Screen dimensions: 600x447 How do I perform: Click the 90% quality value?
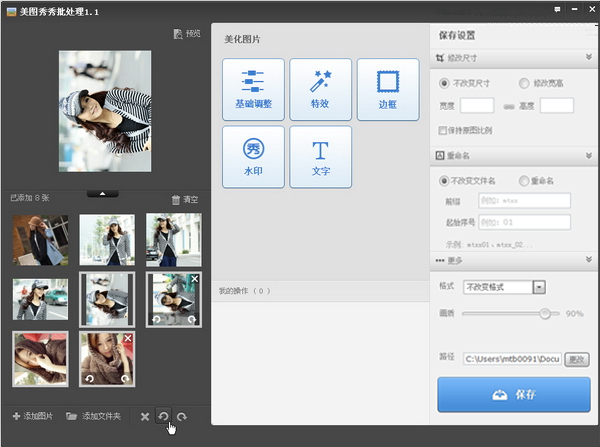click(575, 313)
